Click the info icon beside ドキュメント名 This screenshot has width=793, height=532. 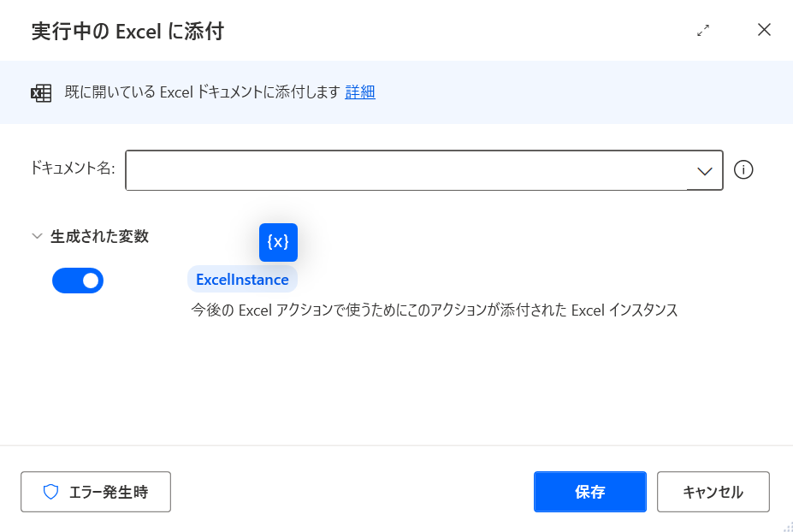[x=743, y=170]
